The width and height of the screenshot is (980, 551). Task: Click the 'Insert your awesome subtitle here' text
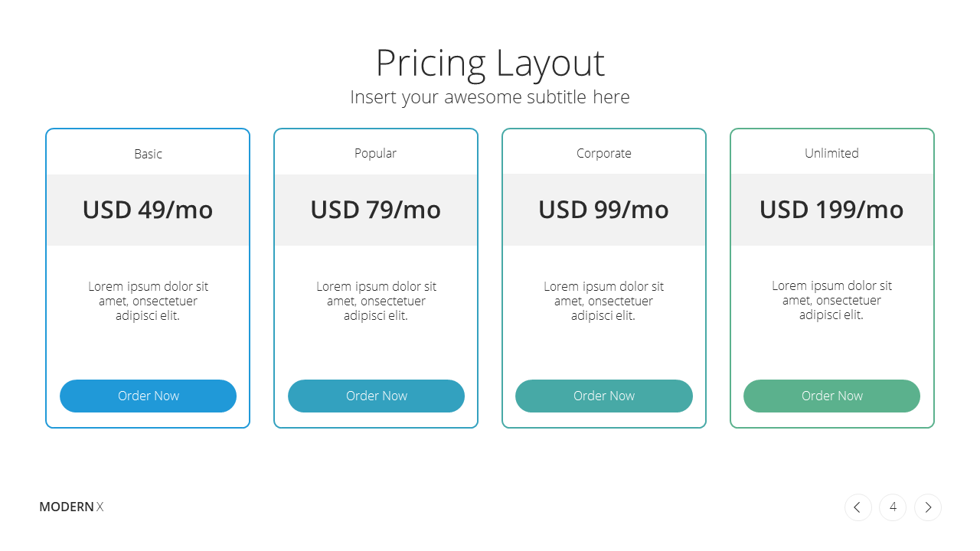click(x=490, y=97)
